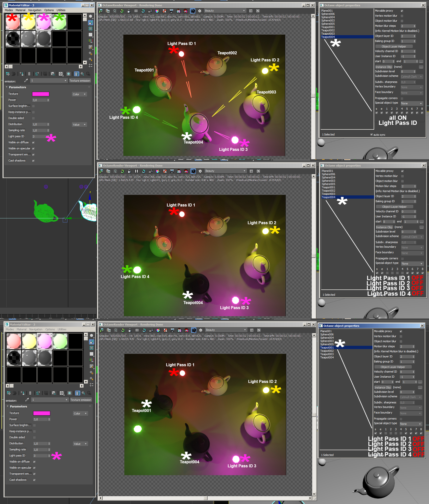Click Texture emission button in top Material Editor
This screenshot has width=429, height=504.
click(80, 81)
